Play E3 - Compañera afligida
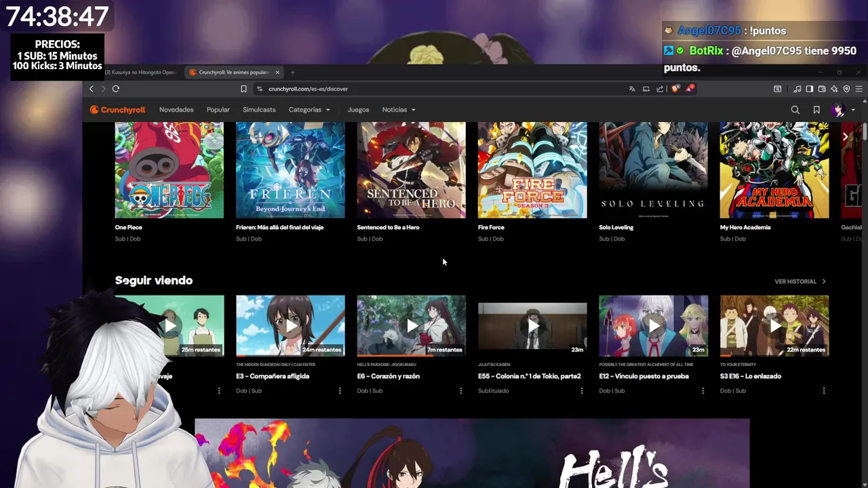The width and height of the screenshot is (868, 488). (x=290, y=326)
